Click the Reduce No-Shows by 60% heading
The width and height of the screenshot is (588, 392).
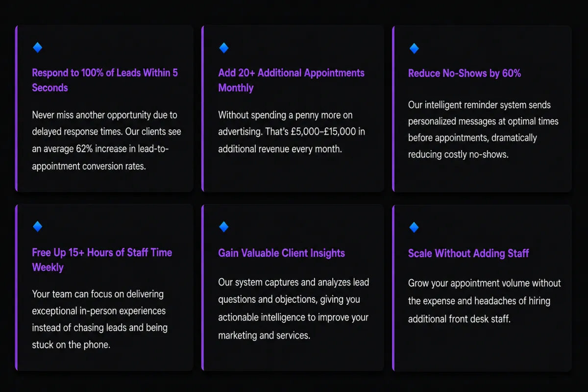click(x=465, y=73)
